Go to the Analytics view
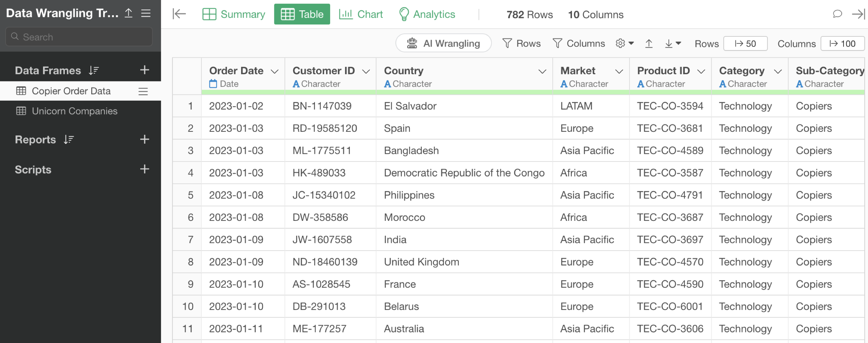This screenshot has width=868, height=343. tap(427, 14)
